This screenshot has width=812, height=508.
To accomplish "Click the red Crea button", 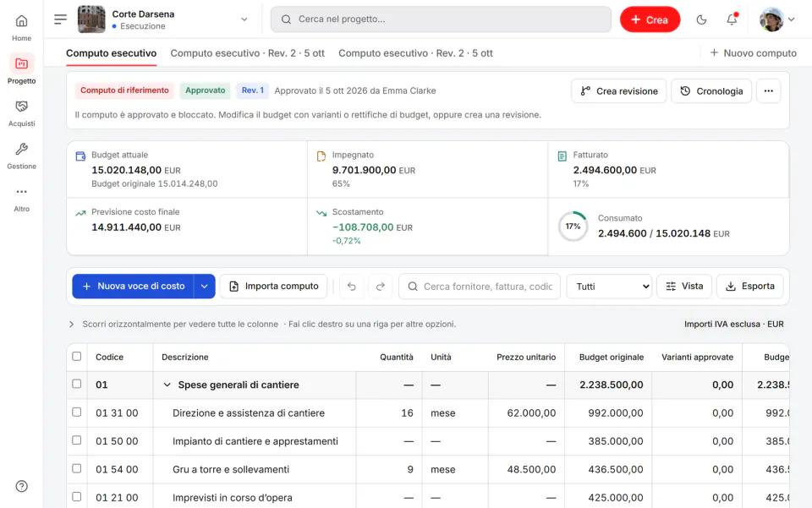I will [650, 19].
